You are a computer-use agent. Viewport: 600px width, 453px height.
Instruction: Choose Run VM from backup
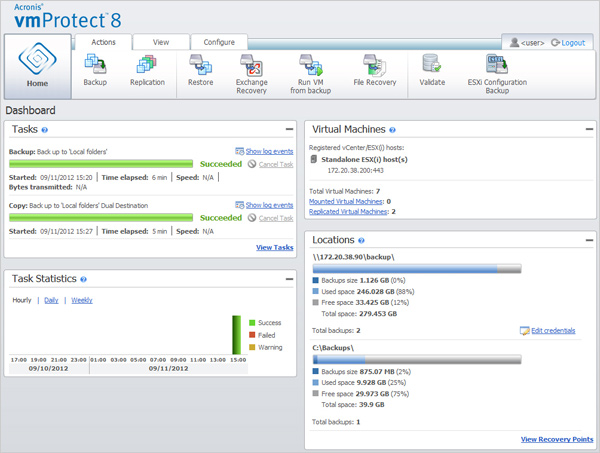[x=310, y=74]
